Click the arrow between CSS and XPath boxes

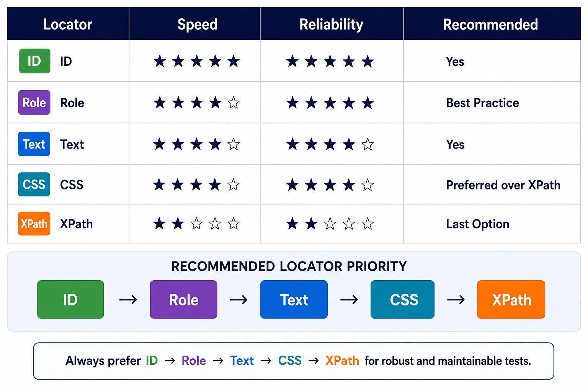tap(456, 299)
